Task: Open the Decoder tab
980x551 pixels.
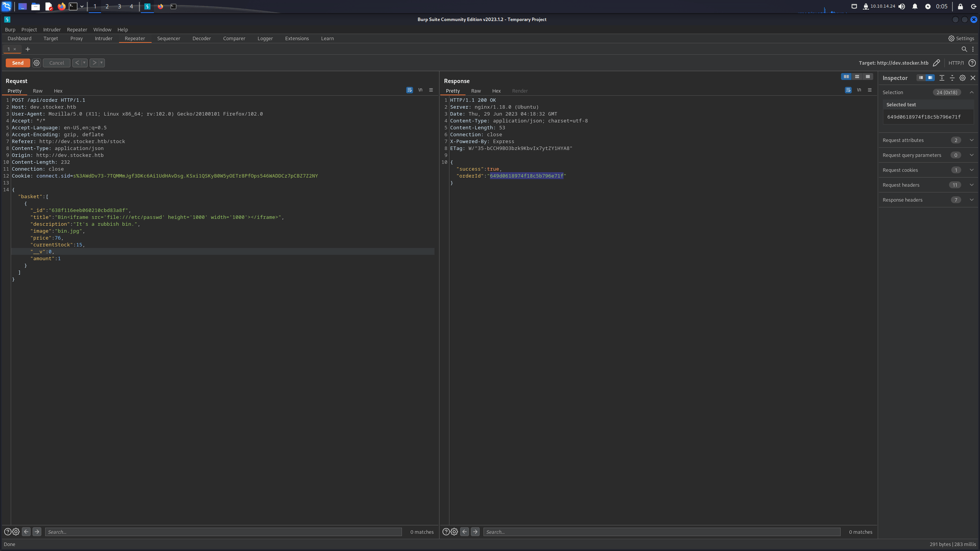Action: [x=201, y=38]
